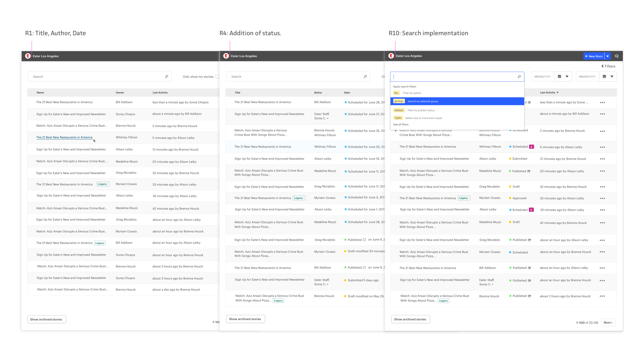Screen dimensions: 644x354
Task: Click the Date column header in R4
Action: point(347,93)
